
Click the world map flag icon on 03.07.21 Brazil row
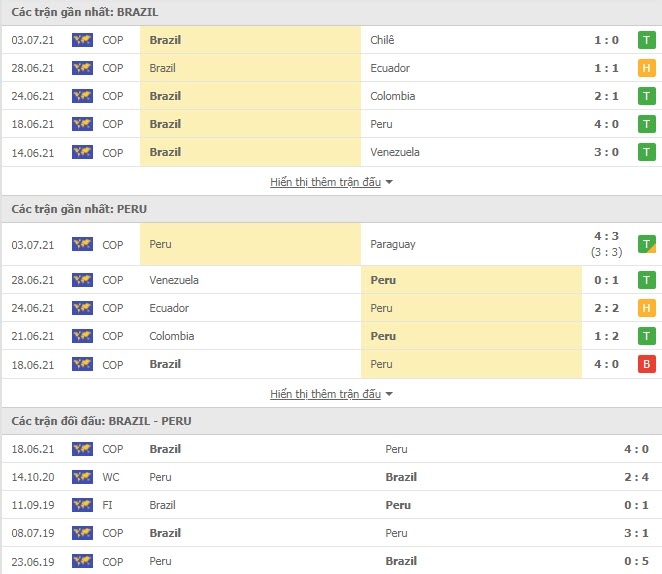[x=82, y=40]
